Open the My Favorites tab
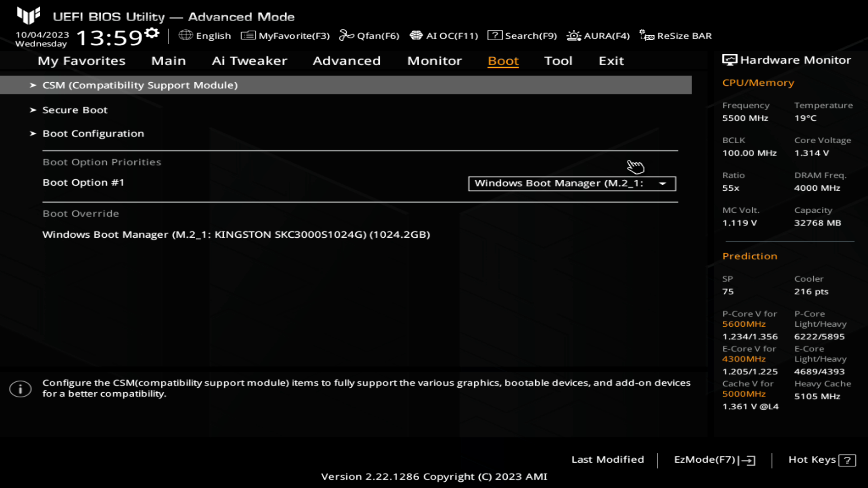868x488 pixels. pos(81,61)
